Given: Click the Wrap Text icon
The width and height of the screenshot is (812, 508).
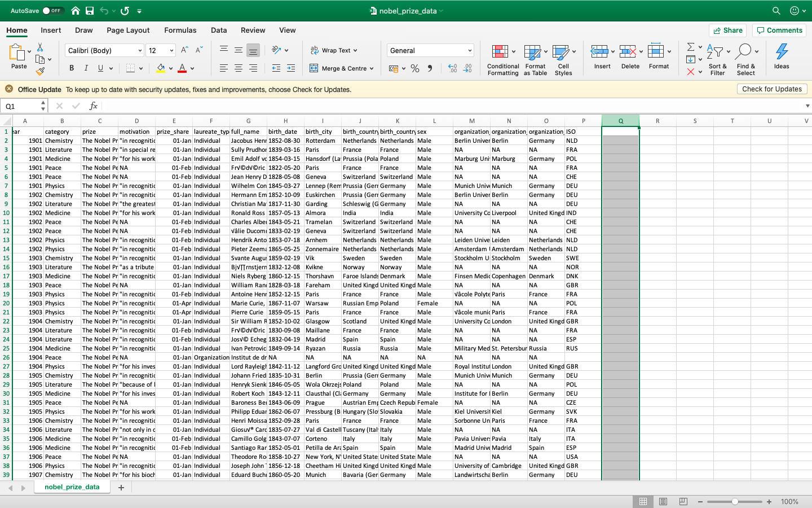Looking at the screenshot, I should pos(314,50).
